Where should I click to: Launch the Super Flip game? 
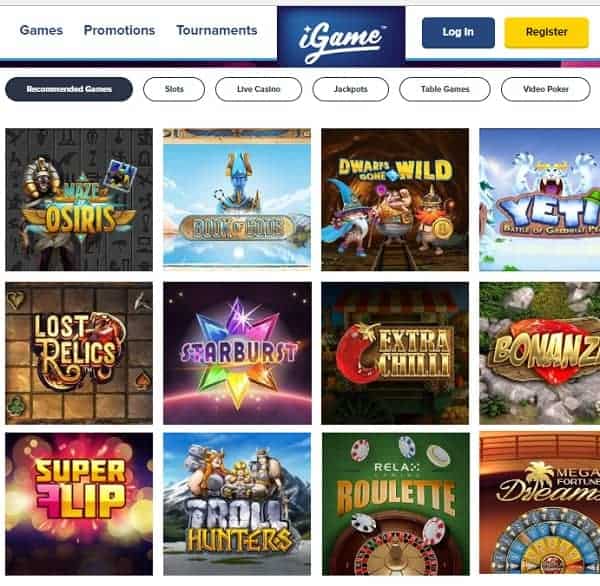click(x=79, y=504)
